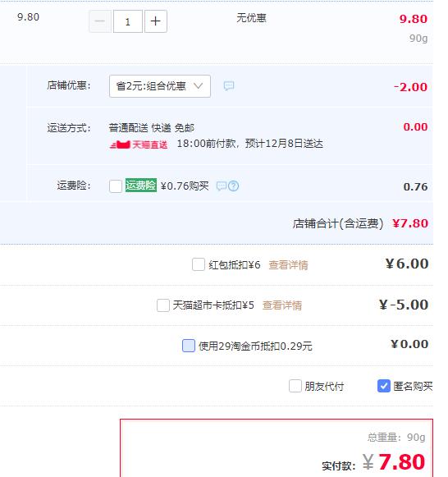The image size is (448, 477).
Task: Click the 实付款 total amount ¥7.80
Action: click(x=394, y=461)
